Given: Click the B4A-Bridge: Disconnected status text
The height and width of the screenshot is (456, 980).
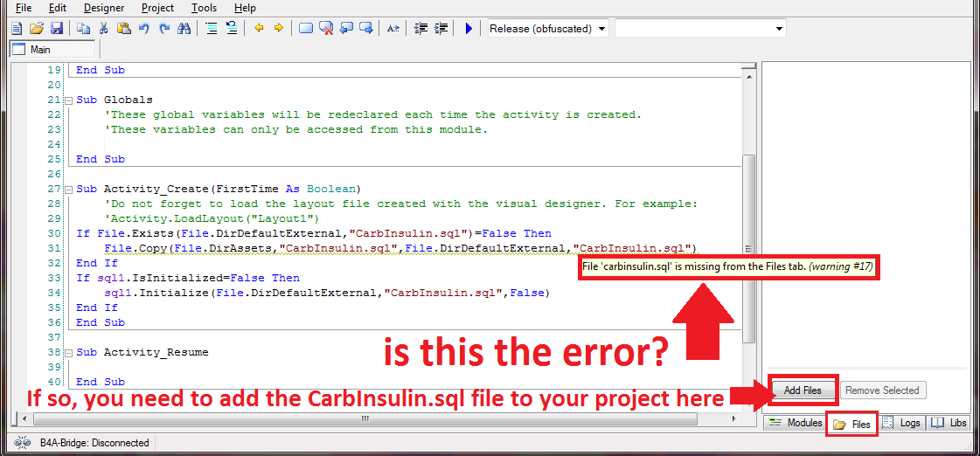Looking at the screenshot, I should click(x=94, y=443).
